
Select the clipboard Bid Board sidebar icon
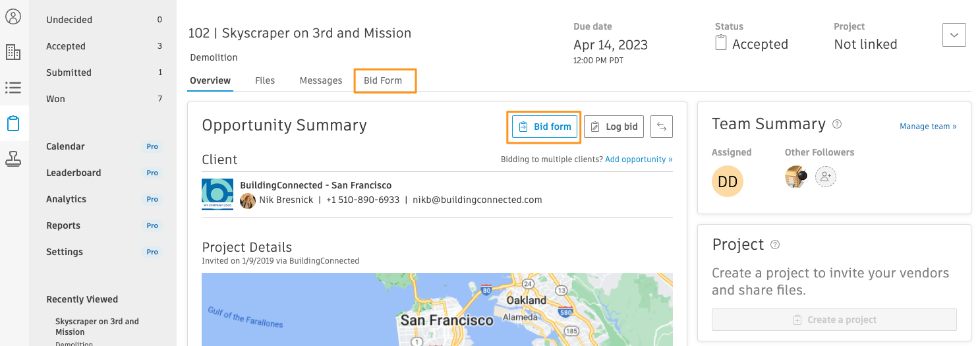tap(13, 123)
